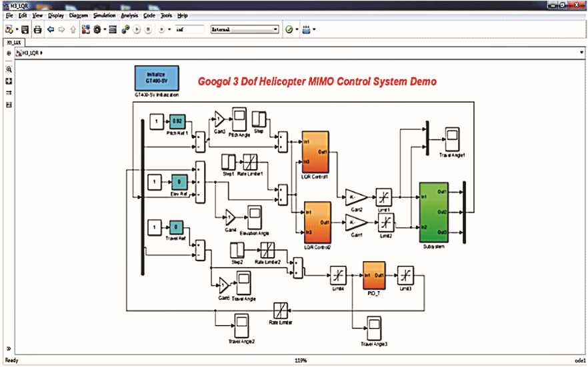This screenshot has height=367, width=588.
Task: Open the Model Explorer icon
Action: [113, 29]
